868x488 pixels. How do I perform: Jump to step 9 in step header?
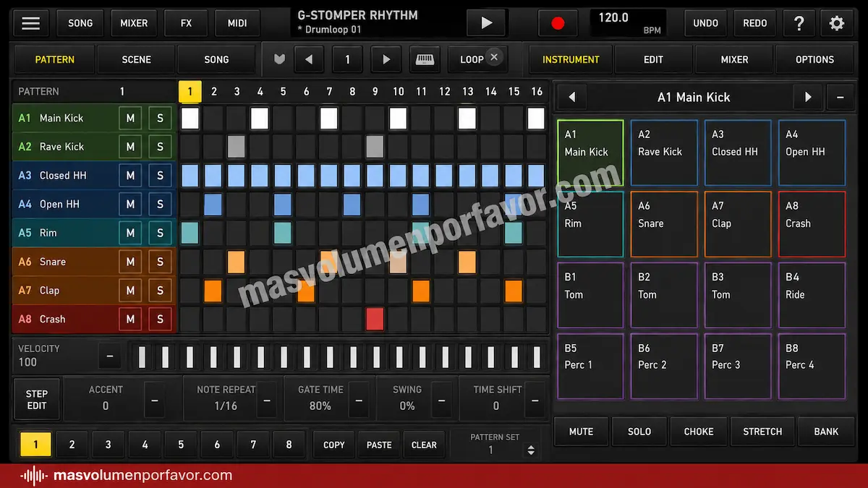[375, 92]
